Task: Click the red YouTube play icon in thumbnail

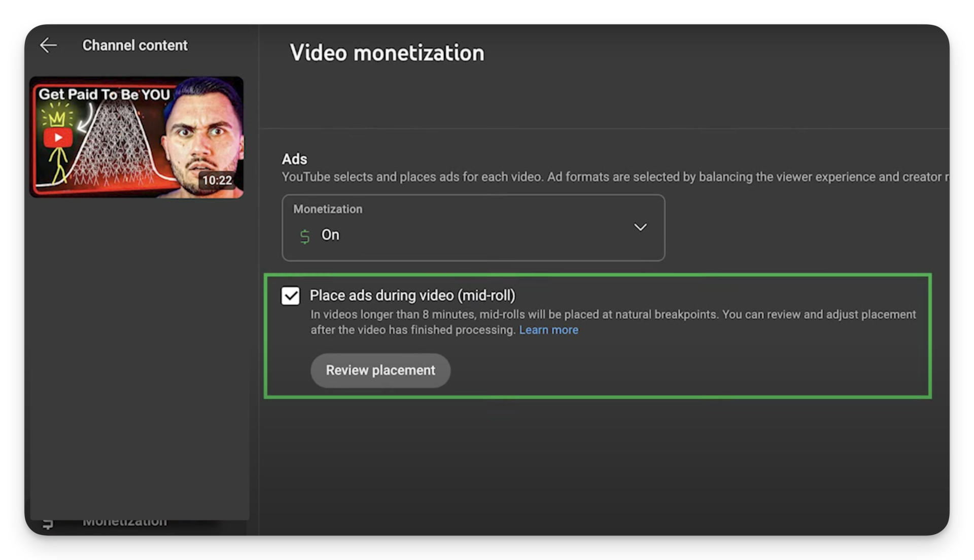Action: (x=58, y=137)
